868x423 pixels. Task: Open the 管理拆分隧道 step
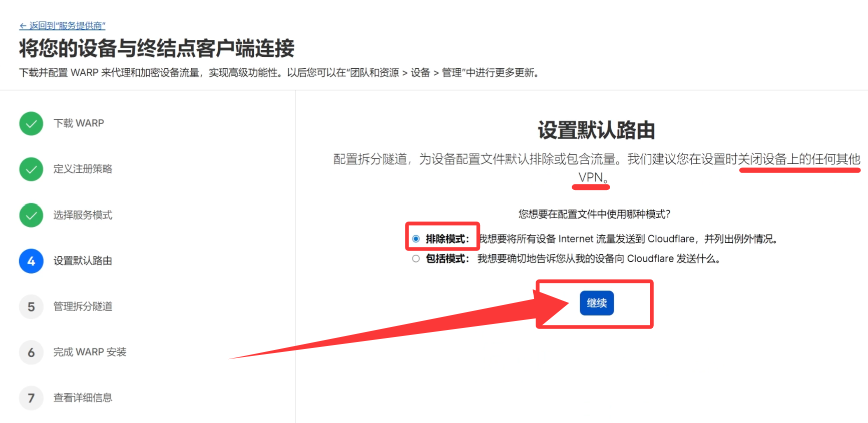coord(83,306)
